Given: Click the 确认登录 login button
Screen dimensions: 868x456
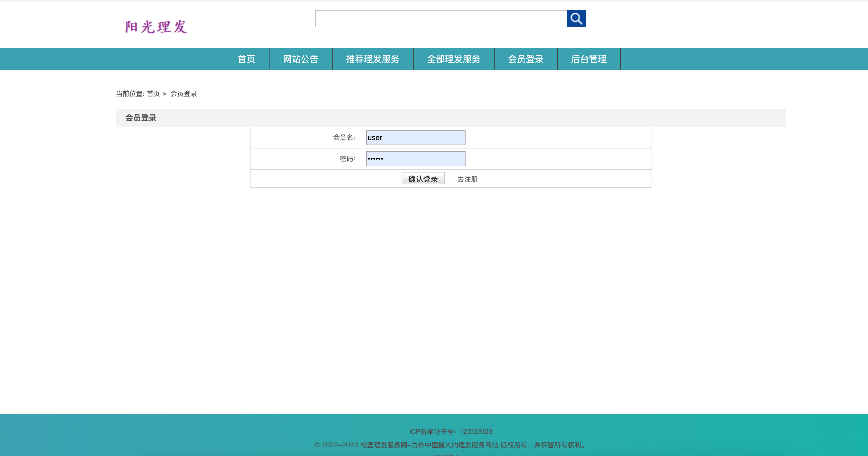Looking at the screenshot, I should click(x=423, y=179).
